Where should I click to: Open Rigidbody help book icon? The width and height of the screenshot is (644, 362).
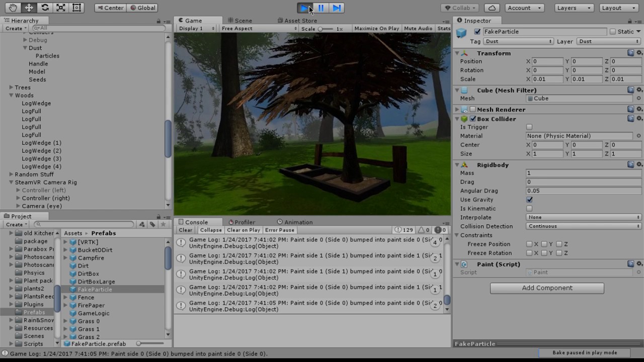pos(630,164)
